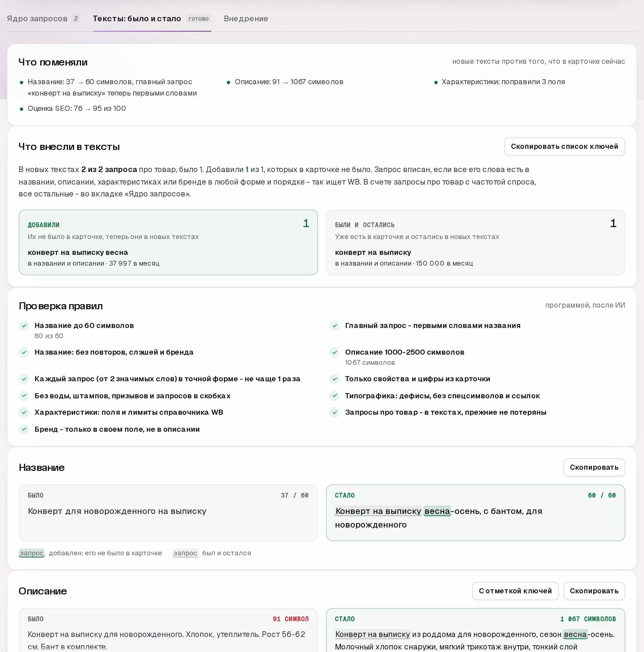Click highlighted «весна» in the new title
This screenshot has width=644, height=652.
tap(437, 511)
